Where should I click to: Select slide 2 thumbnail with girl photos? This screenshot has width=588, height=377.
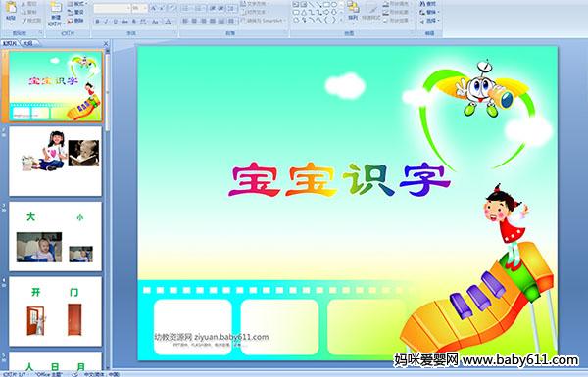[x=55, y=162]
